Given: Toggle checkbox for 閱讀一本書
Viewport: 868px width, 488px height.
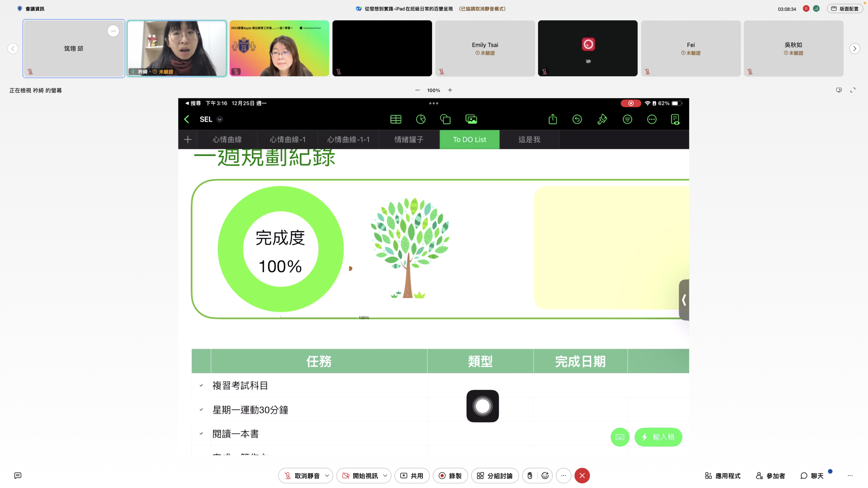Looking at the screenshot, I should (201, 433).
